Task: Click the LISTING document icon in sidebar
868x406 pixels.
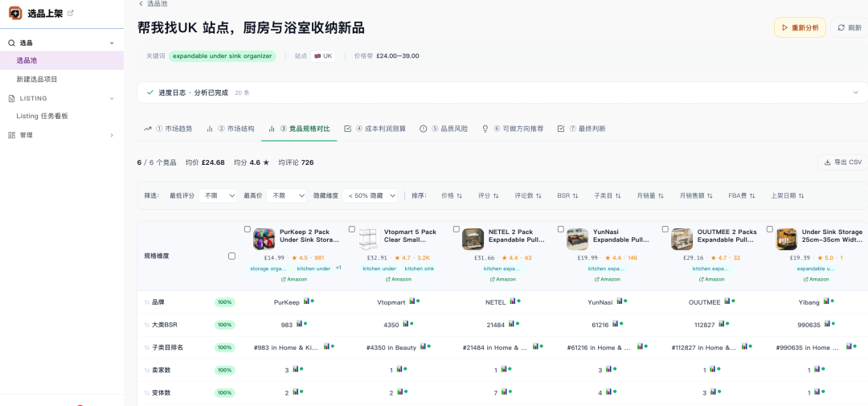Action: [x=11, y=99]
